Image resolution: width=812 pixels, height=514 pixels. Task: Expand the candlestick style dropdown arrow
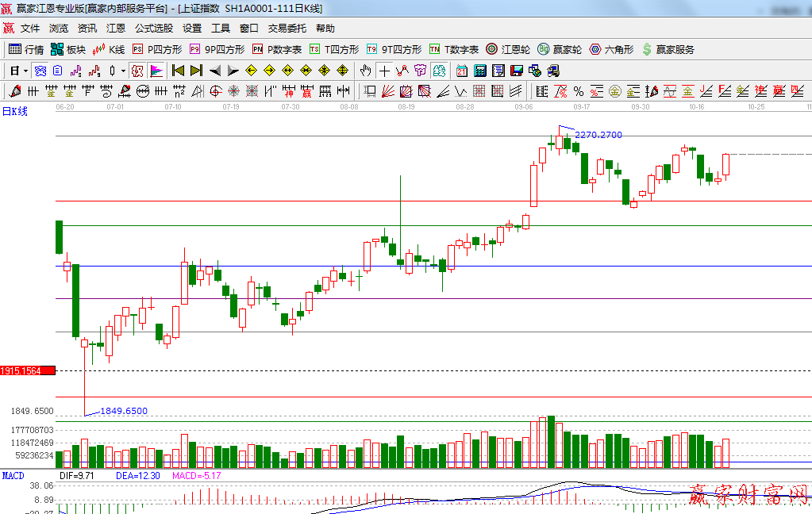(123, 71)
